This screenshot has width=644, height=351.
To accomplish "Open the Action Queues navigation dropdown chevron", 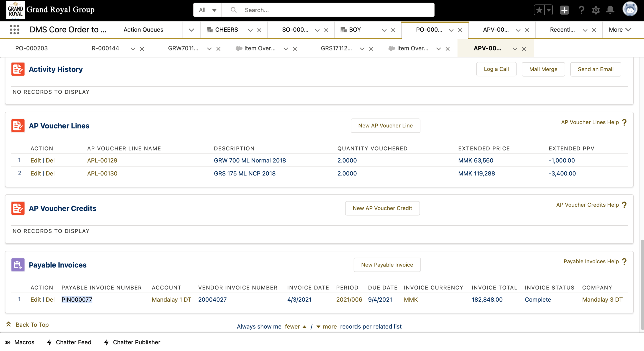I will pyautogui.click(x=191, y=30).
